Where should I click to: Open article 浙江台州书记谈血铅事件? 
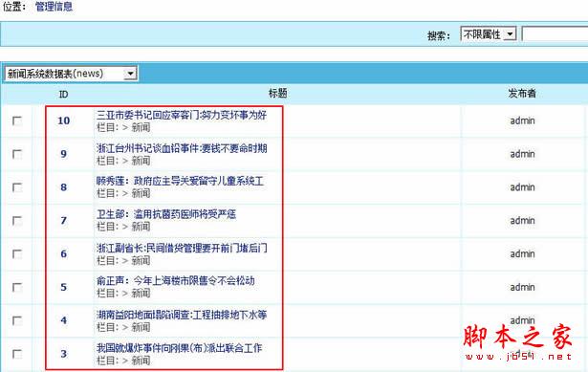click(x=182, y=148)
